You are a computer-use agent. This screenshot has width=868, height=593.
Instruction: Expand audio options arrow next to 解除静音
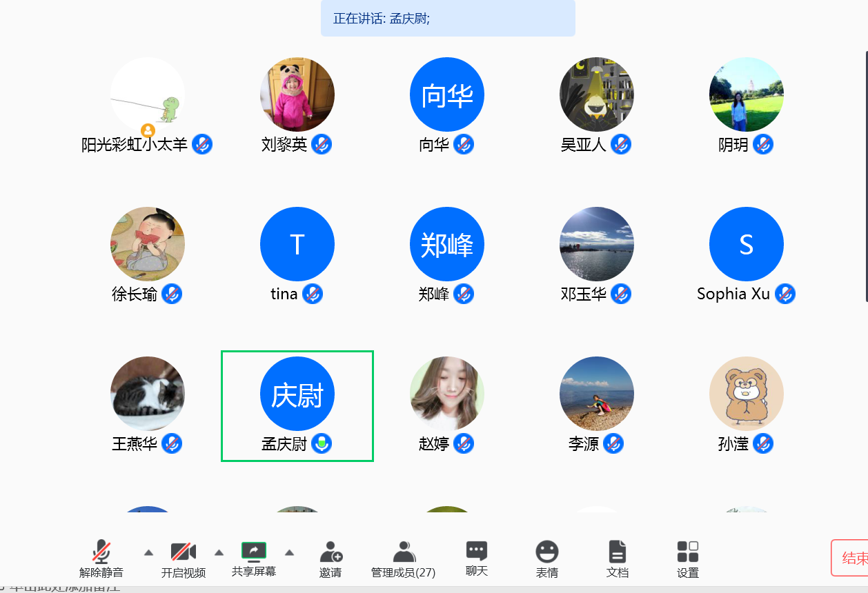(x=148, y=552)
